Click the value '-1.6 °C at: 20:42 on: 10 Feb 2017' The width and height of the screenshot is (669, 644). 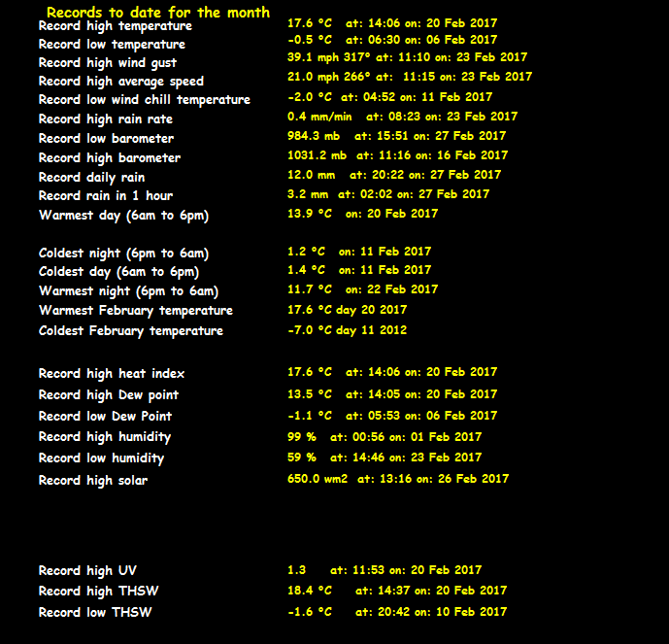click(x=397, y=612)
